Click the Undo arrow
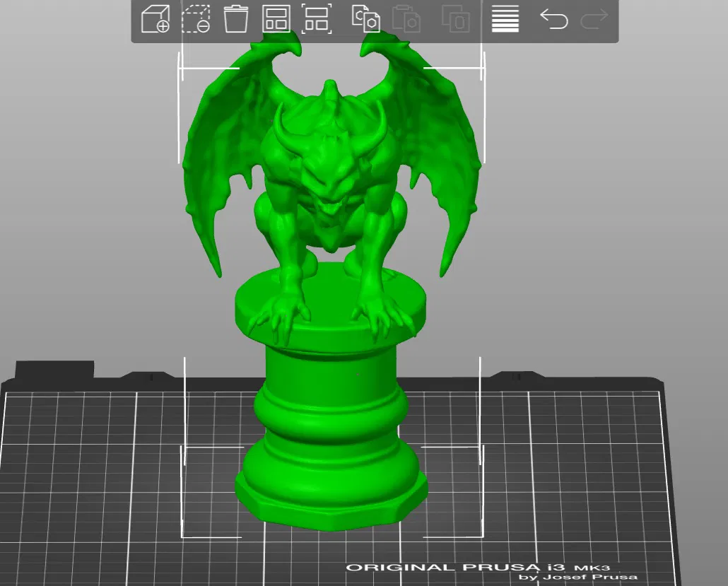Image resolution: width=728 pixels, height=586 pixels. pyautogui.click(x=554, y=19)
